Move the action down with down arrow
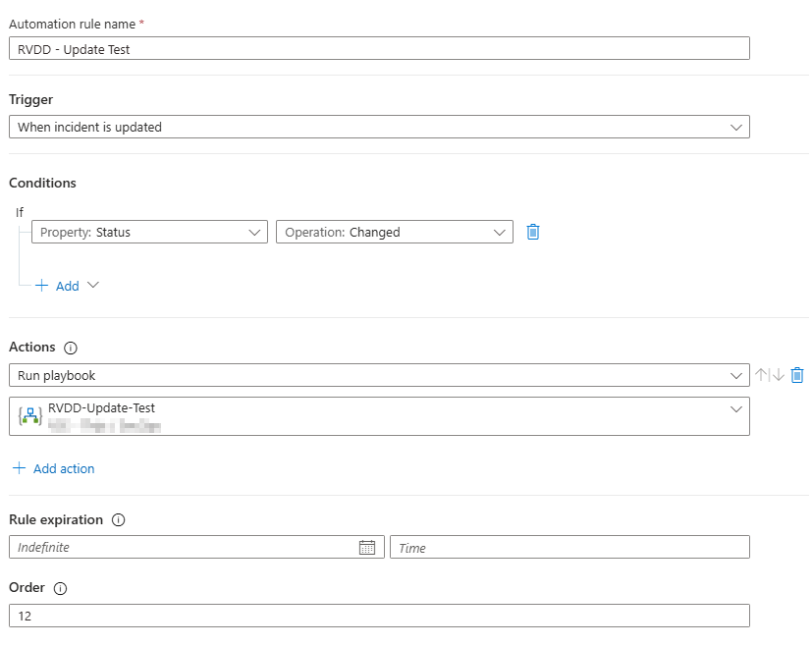Image resolution: width=812 pixels, height=646 pixels. coord(778,375)
